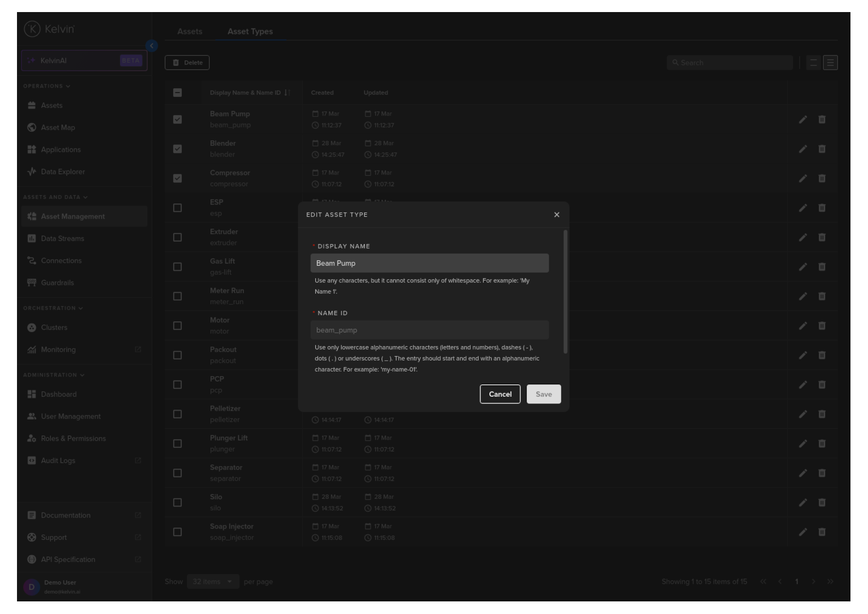This screenshot has width=868, height=614.
Task: Toggle the select-all header checkbox
Action: coord(178,93)
